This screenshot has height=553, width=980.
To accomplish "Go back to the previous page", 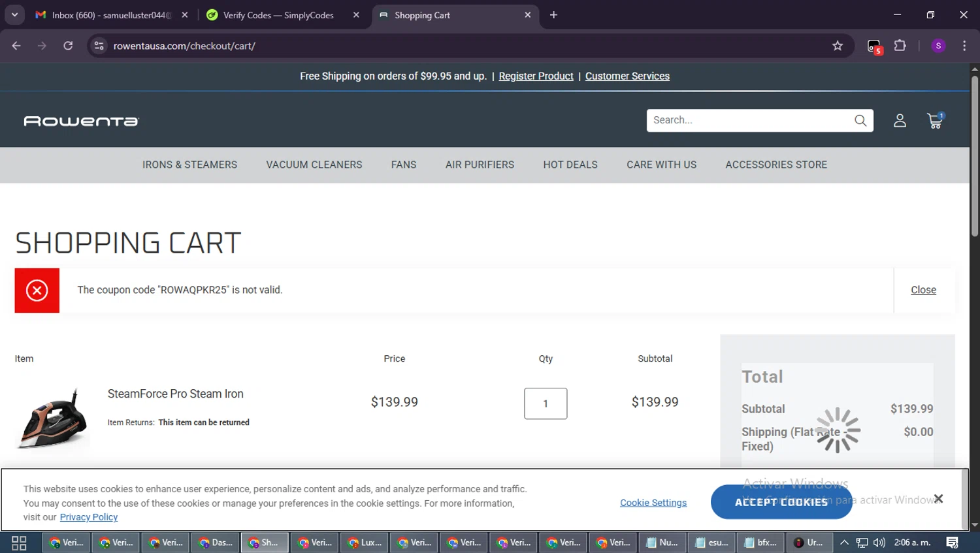I will click(x=16, y=46).
